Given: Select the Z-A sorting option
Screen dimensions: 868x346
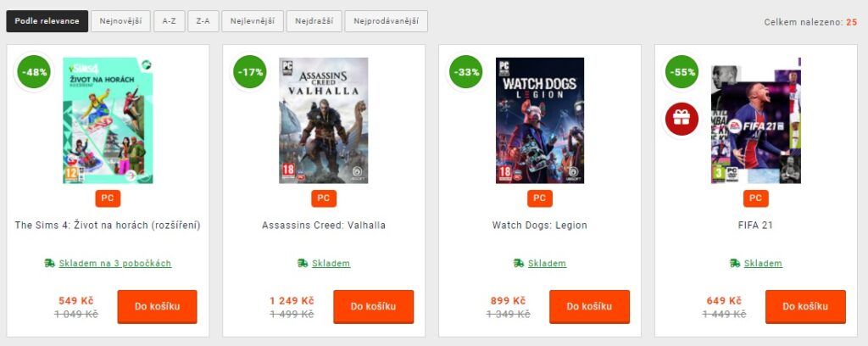Looking at the screenshot, I should point(203,21).
